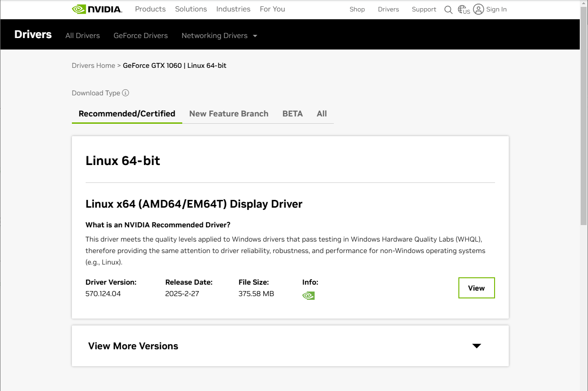
Task: Click the Linux x64 Display Driver title
Action: (194, 204)
